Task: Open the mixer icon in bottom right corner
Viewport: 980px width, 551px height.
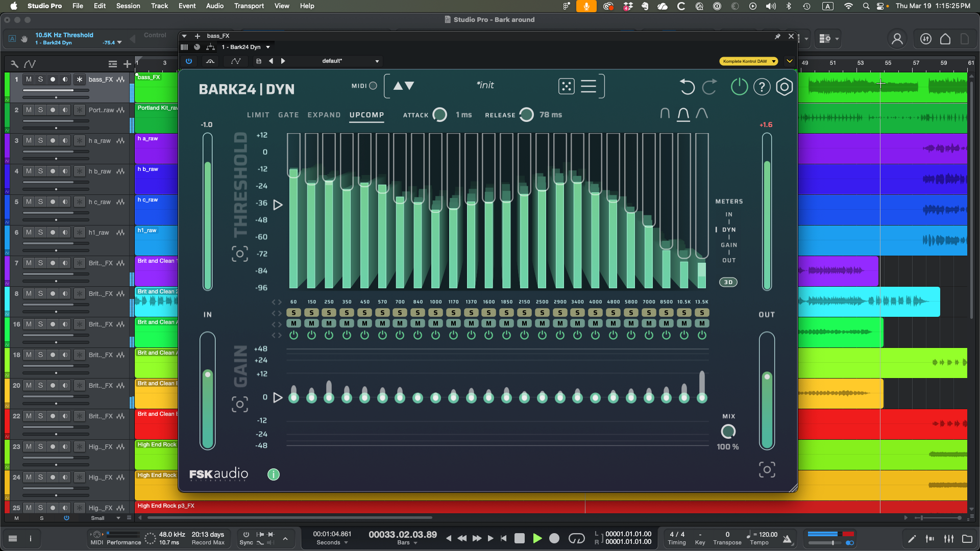Action: pos(949,539)
